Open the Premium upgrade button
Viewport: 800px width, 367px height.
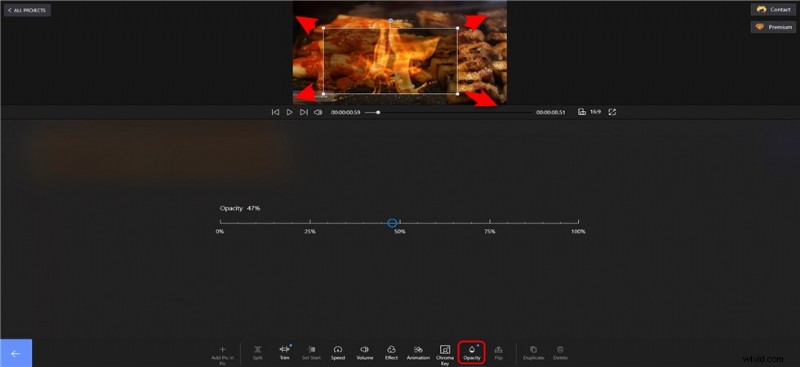click(x=773, y=27)
